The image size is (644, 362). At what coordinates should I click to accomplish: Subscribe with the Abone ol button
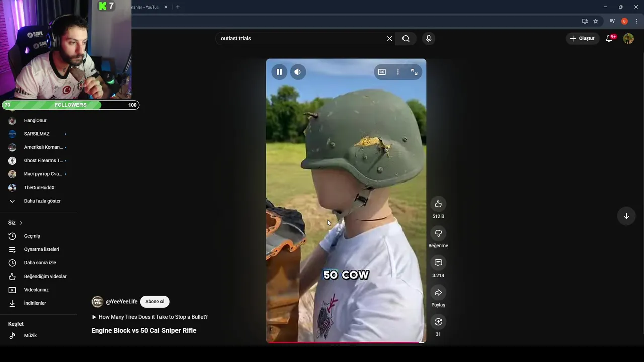(155, 302)
